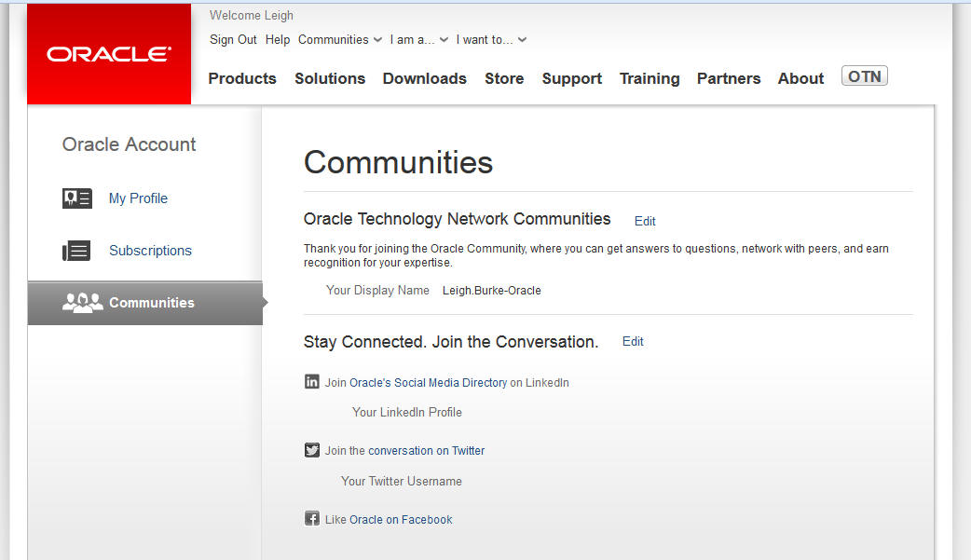Click the Communities page heading
971x560 pixels.
tap(398, 162)
